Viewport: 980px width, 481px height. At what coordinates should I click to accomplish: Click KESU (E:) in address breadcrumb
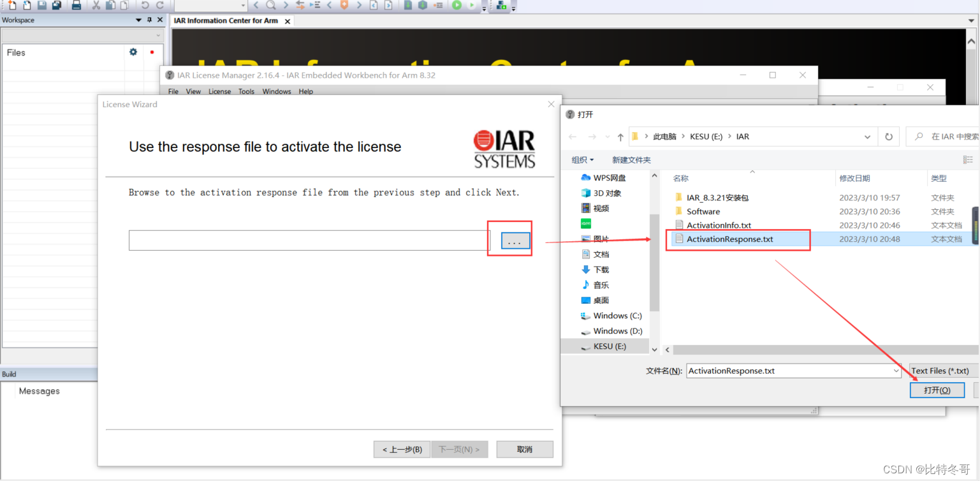pos(706,137)
